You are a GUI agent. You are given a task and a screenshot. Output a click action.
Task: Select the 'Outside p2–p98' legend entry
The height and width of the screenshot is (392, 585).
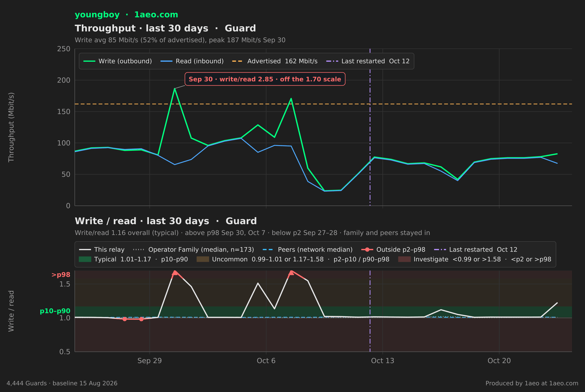393,250
